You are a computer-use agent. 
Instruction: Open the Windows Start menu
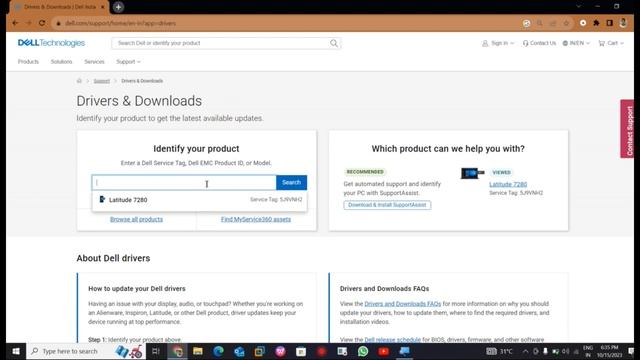point(16,351)
